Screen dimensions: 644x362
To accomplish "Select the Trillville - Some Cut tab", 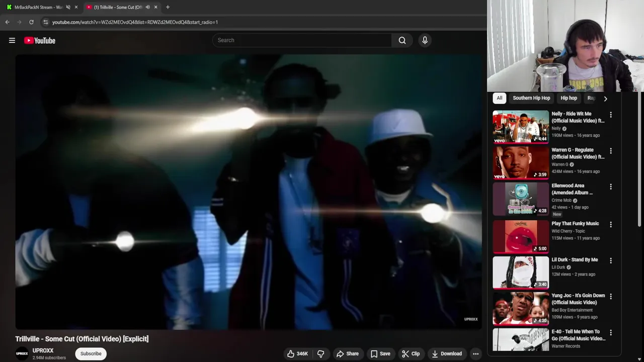I will pos(118,7).
